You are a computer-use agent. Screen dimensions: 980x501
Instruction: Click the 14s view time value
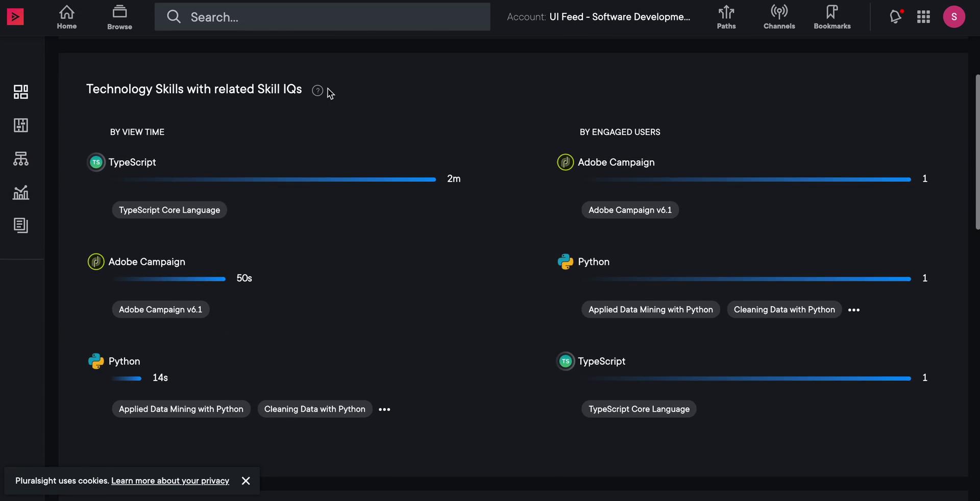click(x=160, y=378)
